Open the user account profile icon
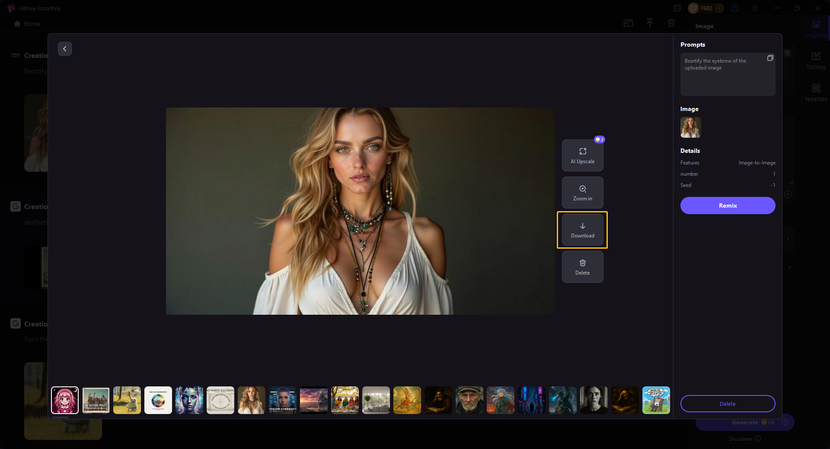This screenshot has height=449, width=830. 735,8
